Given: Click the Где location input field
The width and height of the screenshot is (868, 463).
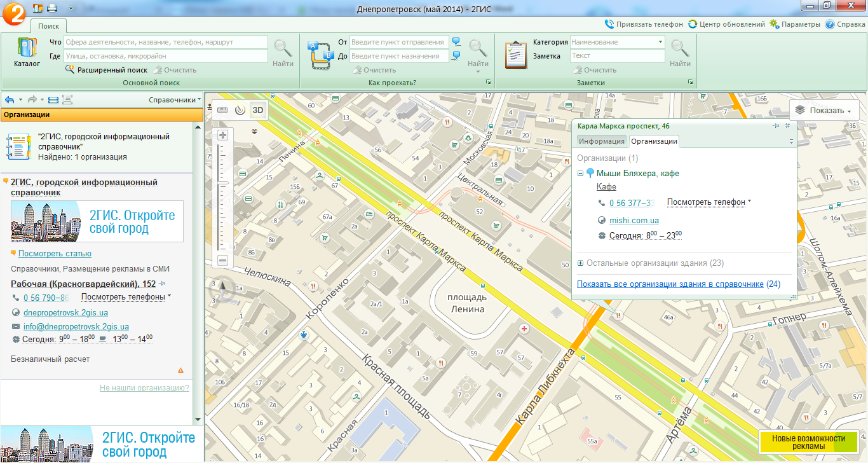Looking at the screenshot, I should tap(165, 56).
